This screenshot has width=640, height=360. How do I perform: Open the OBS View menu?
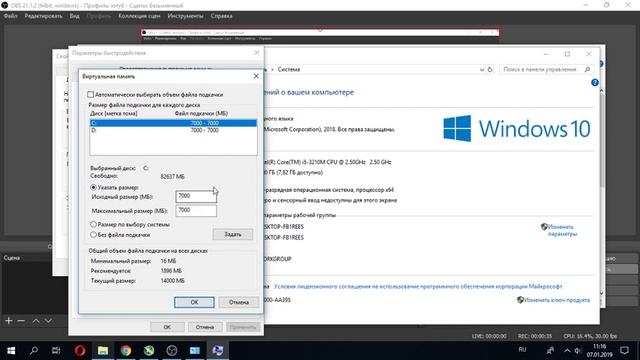click(x=74, y=16)
